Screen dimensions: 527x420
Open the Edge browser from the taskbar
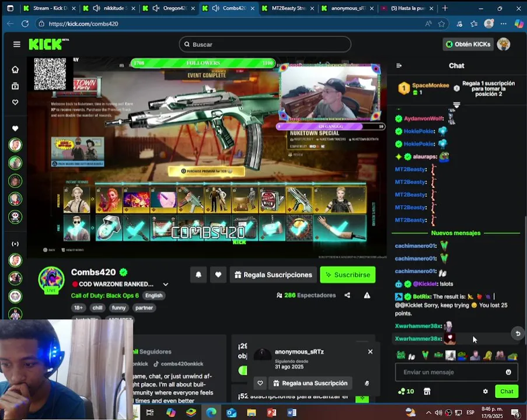click(211, 412)
